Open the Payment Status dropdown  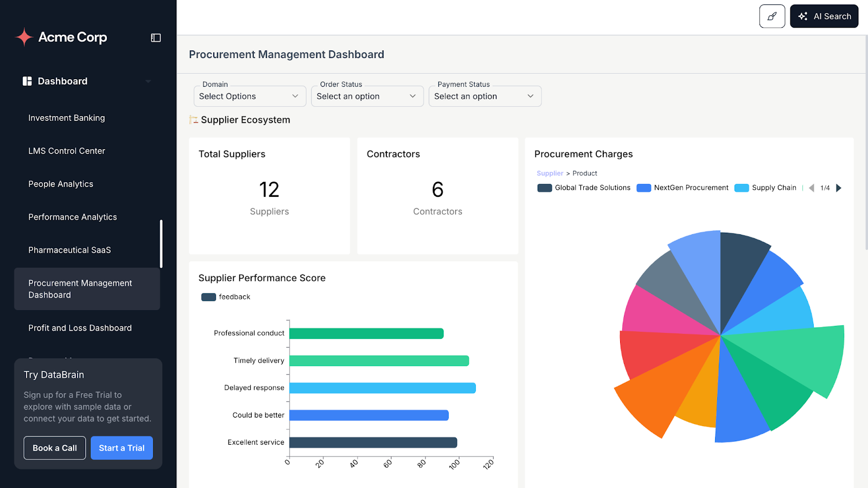(x=485, y=96)
